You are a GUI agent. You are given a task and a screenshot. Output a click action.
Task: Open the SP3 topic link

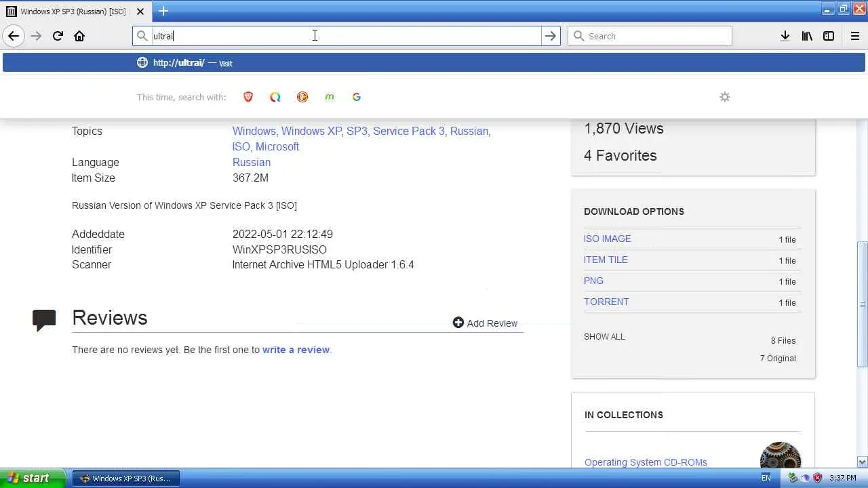pyautogui.click(x=357, y=131)
